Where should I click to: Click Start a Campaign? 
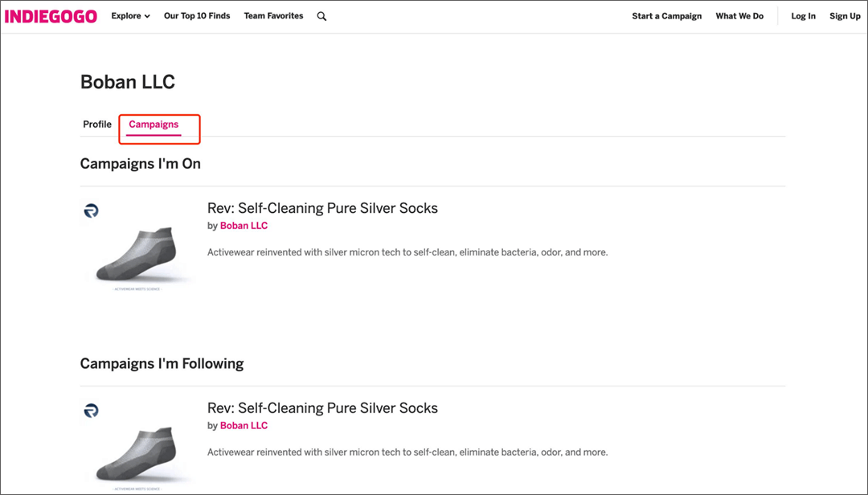click(666, 16)
